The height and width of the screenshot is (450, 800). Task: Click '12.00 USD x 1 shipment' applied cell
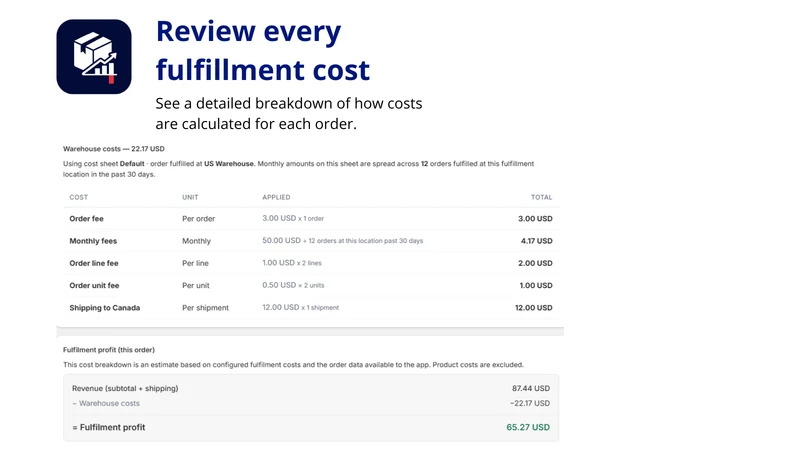point(301,308)
